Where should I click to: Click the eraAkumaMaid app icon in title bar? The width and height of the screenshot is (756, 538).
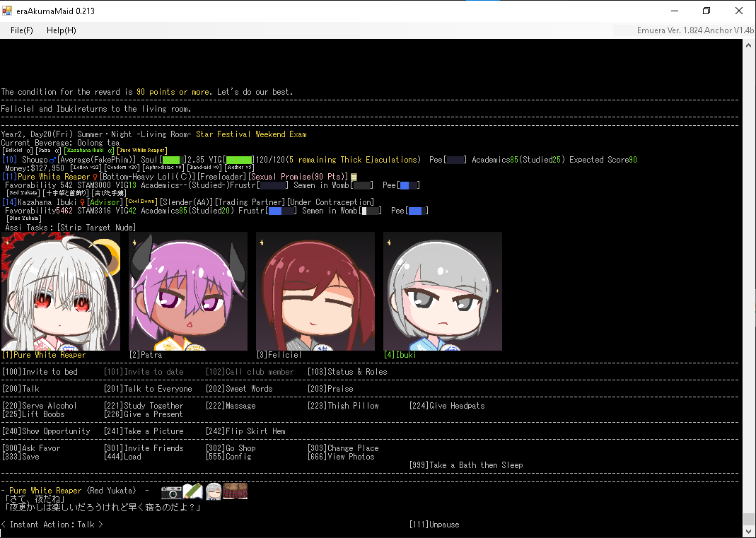point(8,11)
